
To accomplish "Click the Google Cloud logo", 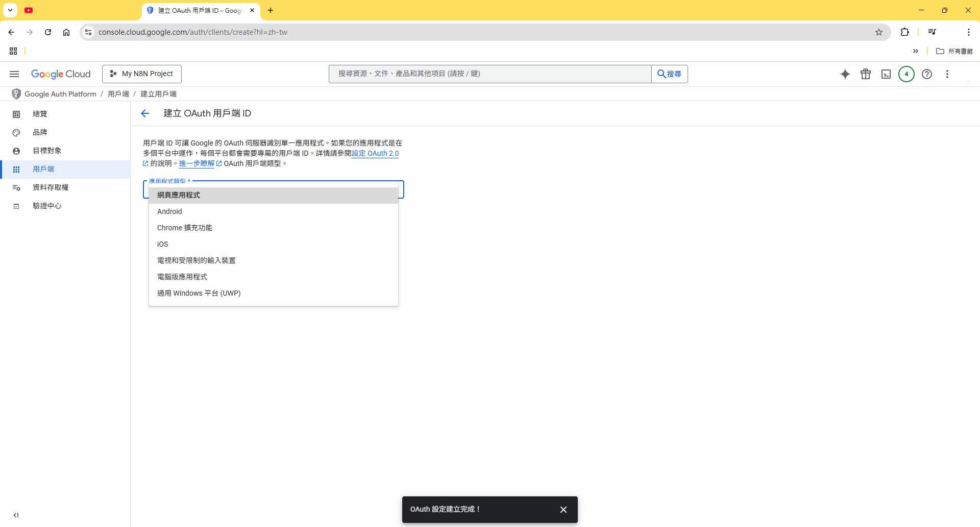I will 61,74.
